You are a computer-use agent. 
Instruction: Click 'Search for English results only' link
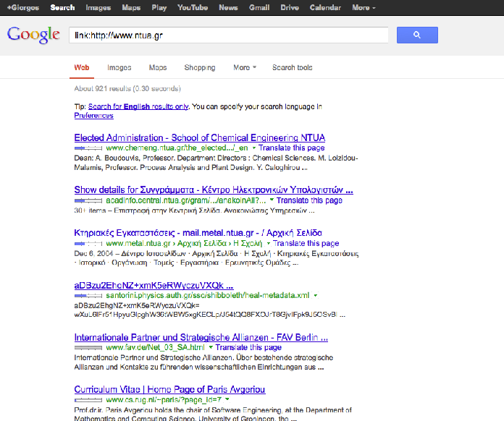pyautogui.click(x=138, y=106)
